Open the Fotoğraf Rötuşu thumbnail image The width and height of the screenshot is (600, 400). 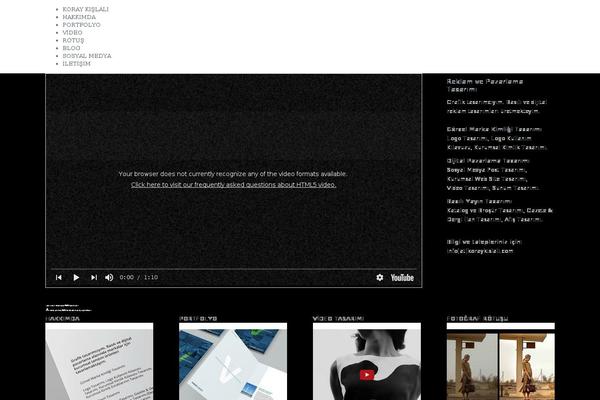click(x=501, y=361)
